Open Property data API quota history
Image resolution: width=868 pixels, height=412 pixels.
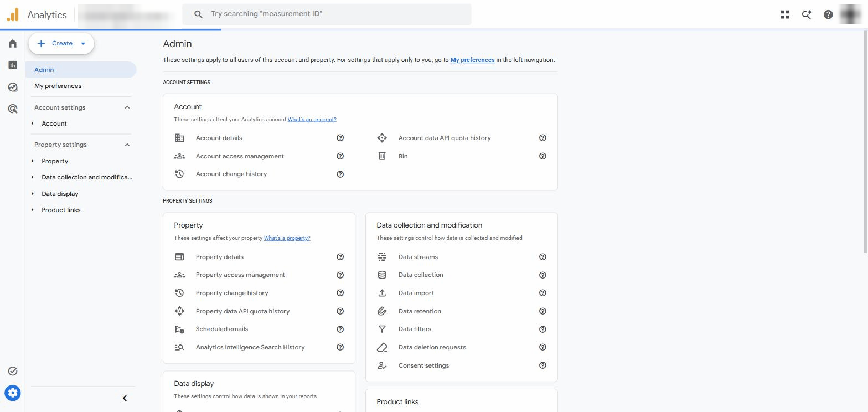click(x=242, y=311)
